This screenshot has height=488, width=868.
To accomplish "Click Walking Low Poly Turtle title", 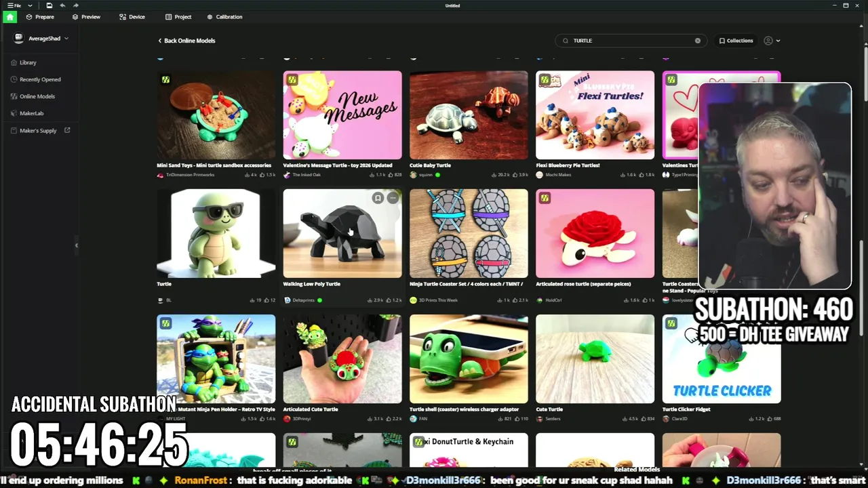I will [311, 284].
